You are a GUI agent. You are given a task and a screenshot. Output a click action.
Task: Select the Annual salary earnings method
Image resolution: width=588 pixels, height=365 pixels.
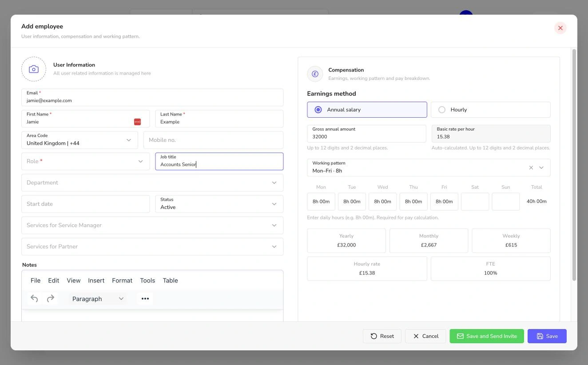[367, 110]
